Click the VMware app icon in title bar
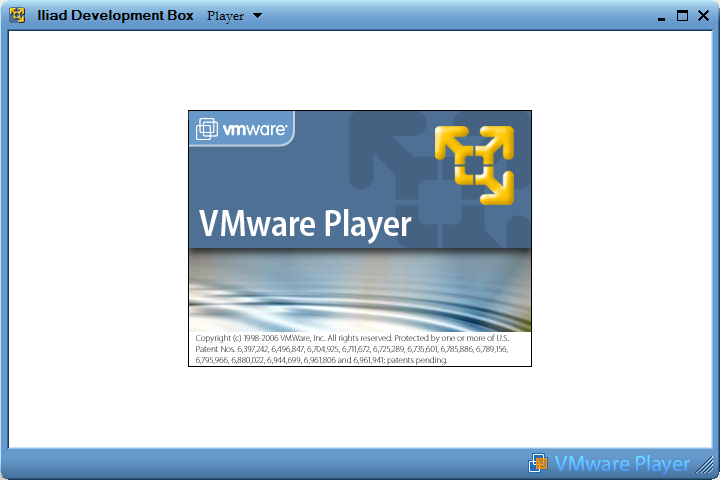Screen dimensions: 720x480 [17, 15]
